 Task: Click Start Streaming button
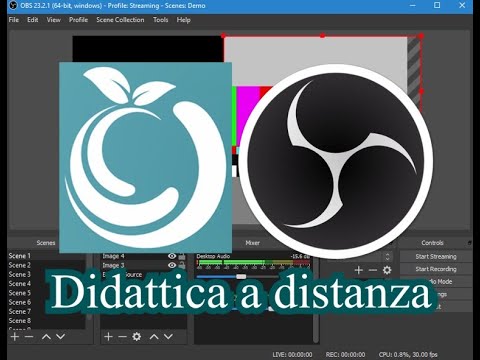[x=436, y=256]
